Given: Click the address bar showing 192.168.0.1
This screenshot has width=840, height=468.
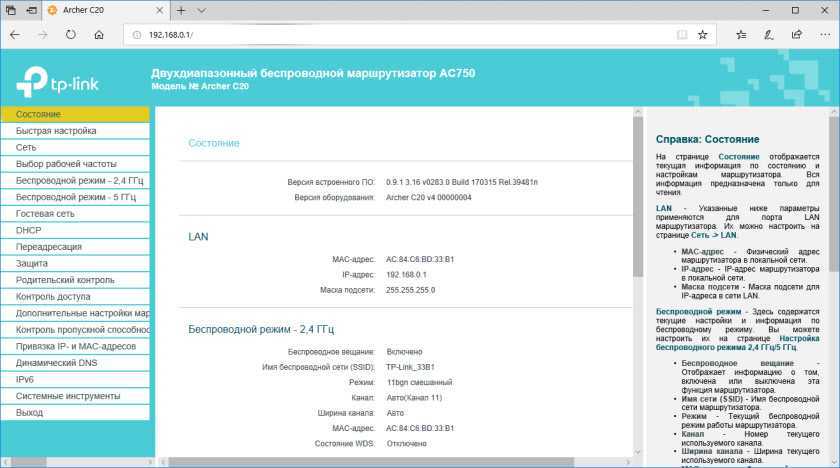Looking at the screenshot, I should click(400, 34).
